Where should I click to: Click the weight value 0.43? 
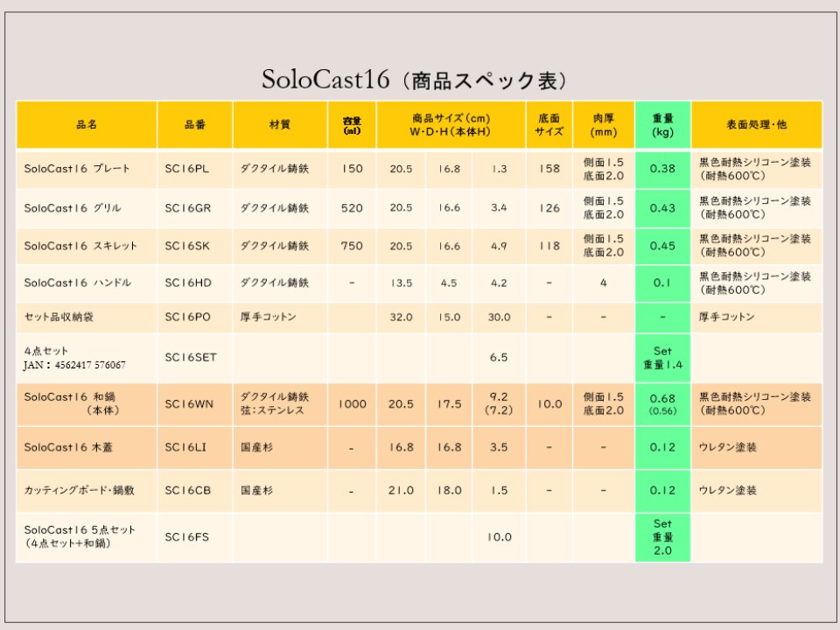tap(662, 208)
